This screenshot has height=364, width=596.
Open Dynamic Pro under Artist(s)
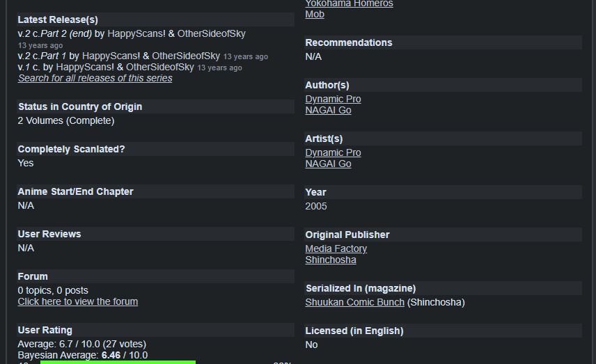[x=333, y=152]
